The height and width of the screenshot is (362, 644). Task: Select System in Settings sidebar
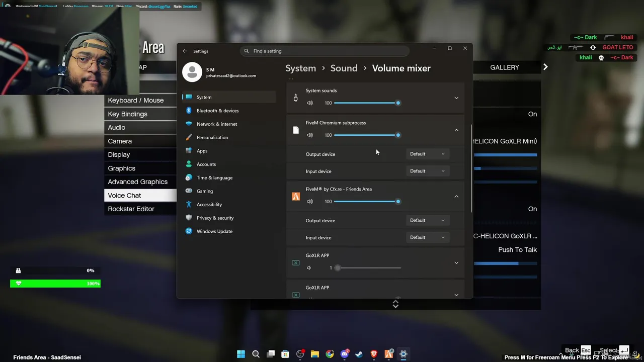click(229, 97)
